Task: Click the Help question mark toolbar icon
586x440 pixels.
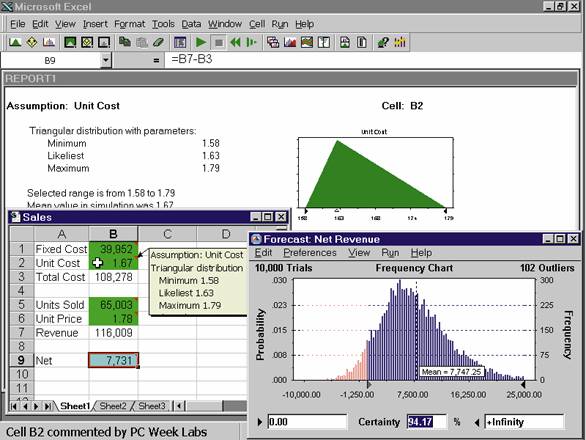Action: tap(383, 42)
